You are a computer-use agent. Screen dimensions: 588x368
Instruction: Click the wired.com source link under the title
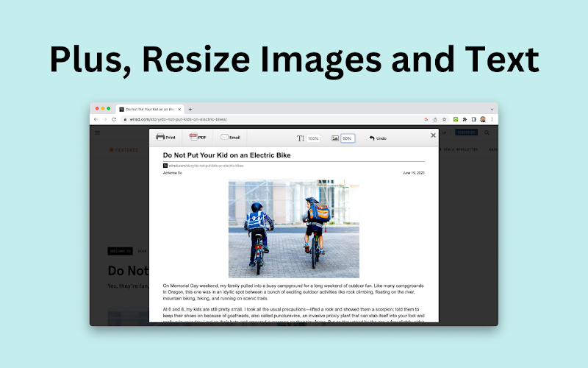tap(206, 166)
